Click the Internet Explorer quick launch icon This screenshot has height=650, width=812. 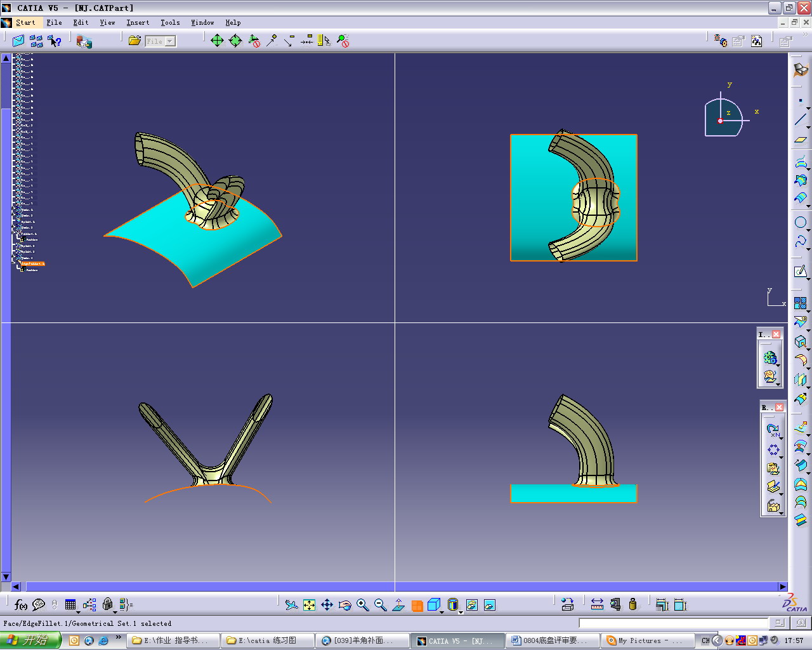tap(103, 640)
